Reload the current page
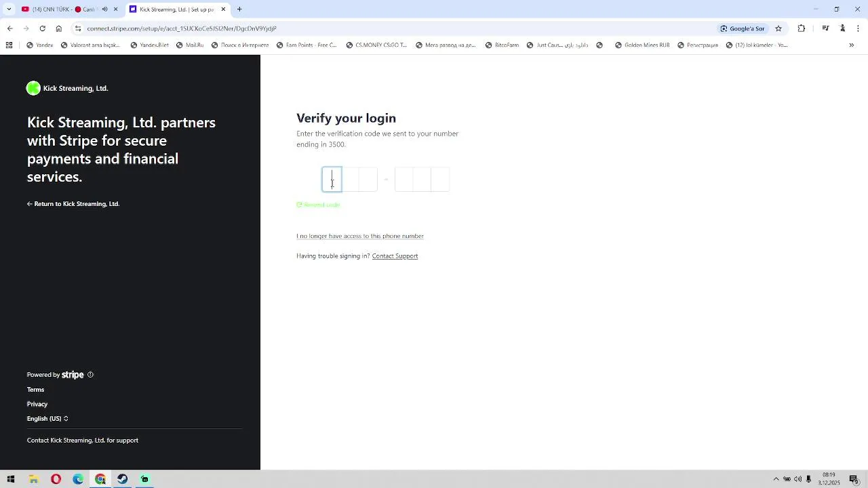Viewport: 868px width, 488px height. [x=42, y=28]
